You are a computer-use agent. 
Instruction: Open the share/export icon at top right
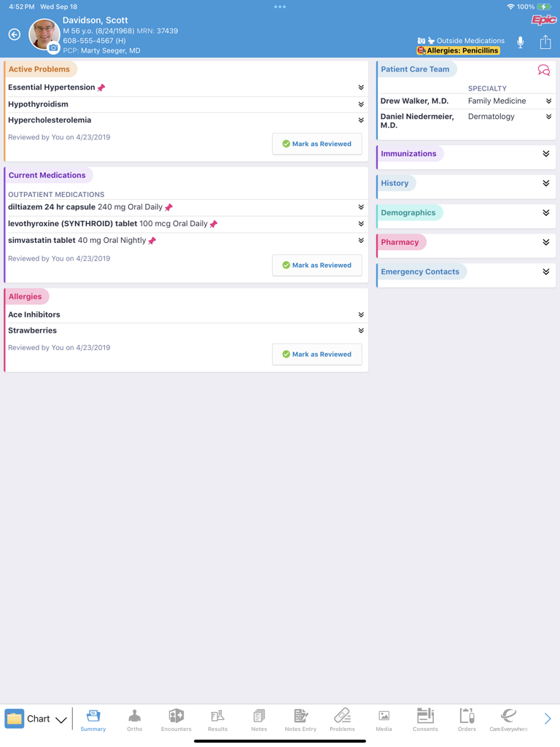tap(545, 42)
